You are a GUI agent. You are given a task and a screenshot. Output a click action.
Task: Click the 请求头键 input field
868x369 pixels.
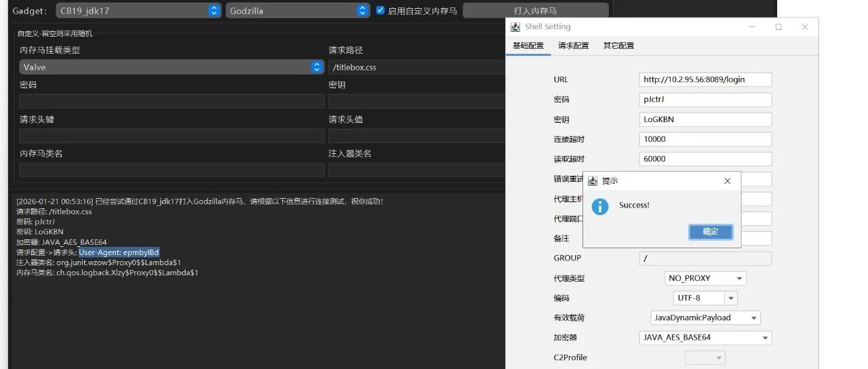pyautogui.click(x=172, y=136)
